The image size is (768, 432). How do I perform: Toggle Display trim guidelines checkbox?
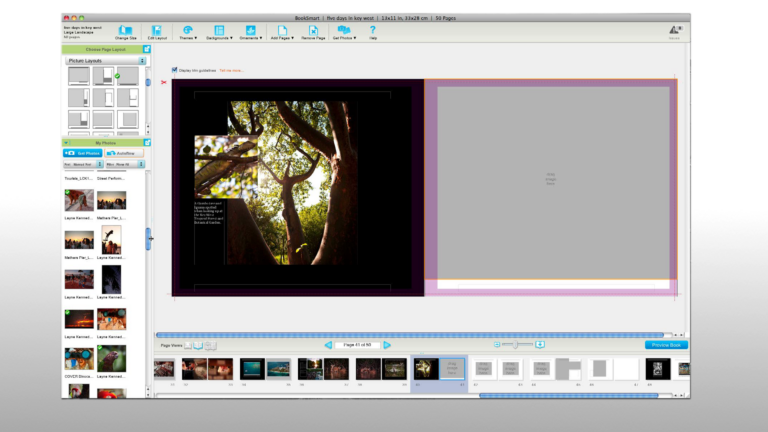click(x=175, y=70)
